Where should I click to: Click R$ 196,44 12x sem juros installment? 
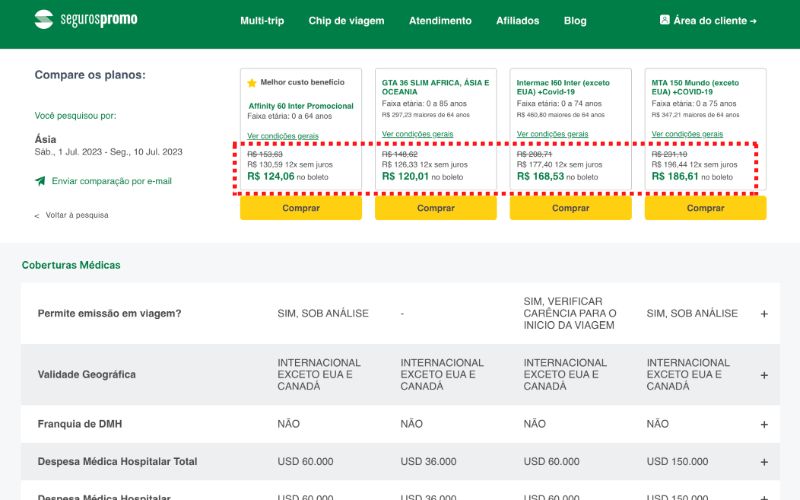[x=694, y=165]
